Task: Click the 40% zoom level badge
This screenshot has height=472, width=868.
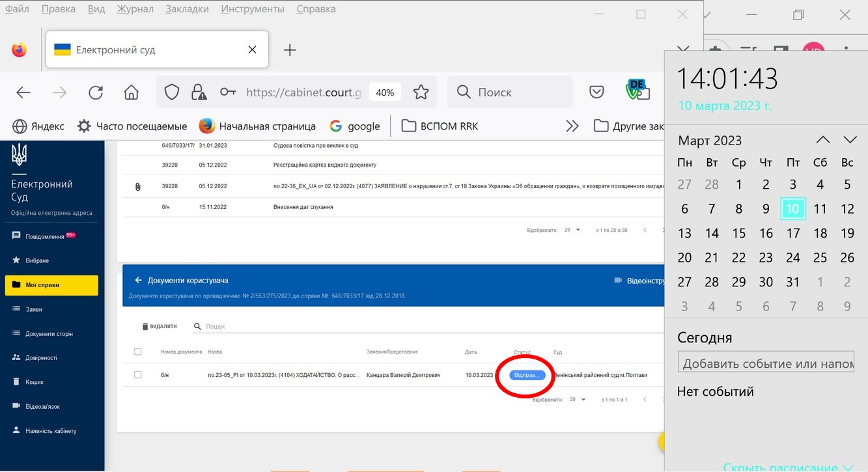Action: point(385,92)
